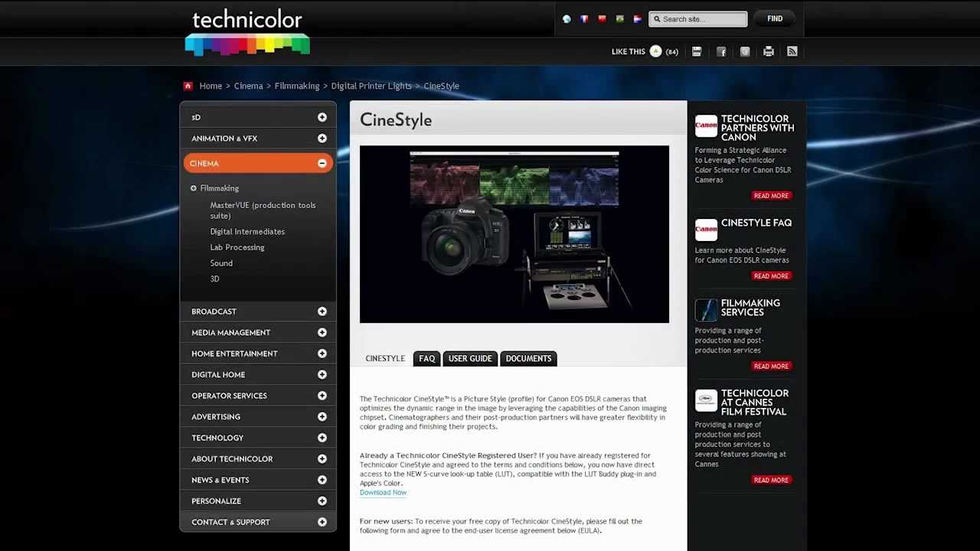Select the globe language icon
980x551 pixels.
[567, 19]
